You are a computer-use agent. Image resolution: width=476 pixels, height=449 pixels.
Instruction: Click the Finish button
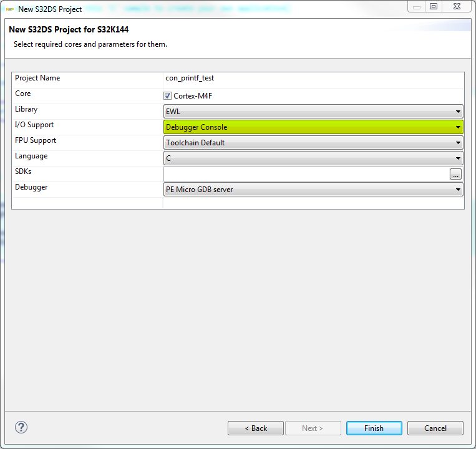pos(374,428)
